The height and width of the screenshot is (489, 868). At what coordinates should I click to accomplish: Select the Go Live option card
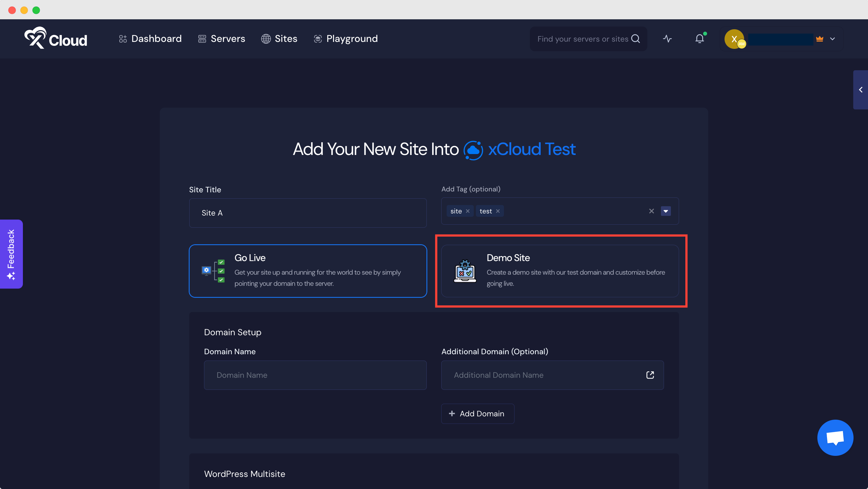(x=308, y=271)
